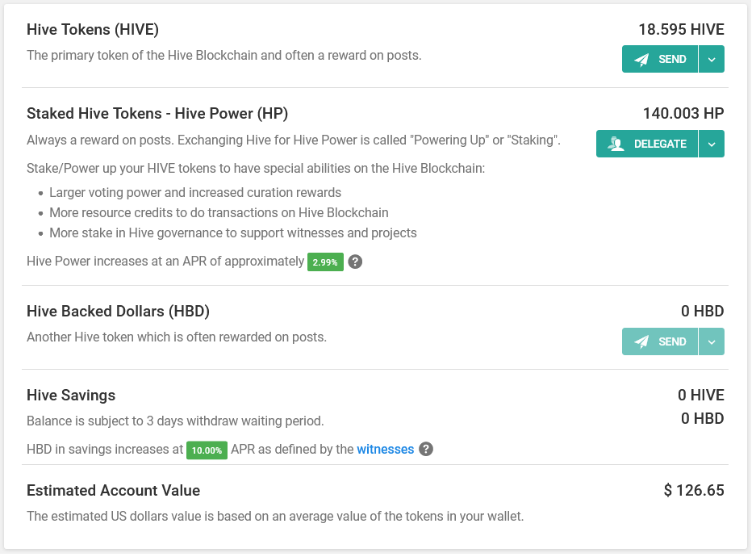Click the Hive Tokens (HIVE) heading
Image resolution: width=756 pixels, height=557 pixels.
[x=93, y=30]
